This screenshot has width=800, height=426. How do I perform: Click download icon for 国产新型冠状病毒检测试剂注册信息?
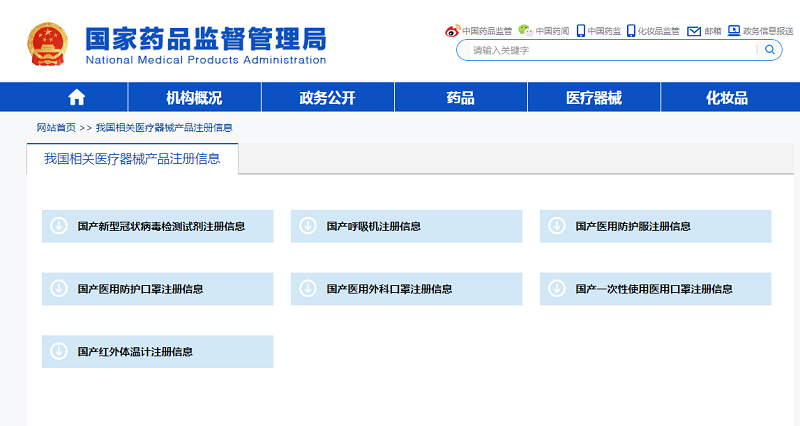click(x=59, y=225)
